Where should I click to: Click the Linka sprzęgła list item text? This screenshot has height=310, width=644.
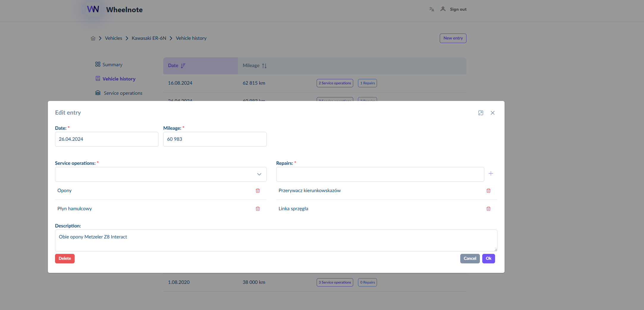coord(293,209)
